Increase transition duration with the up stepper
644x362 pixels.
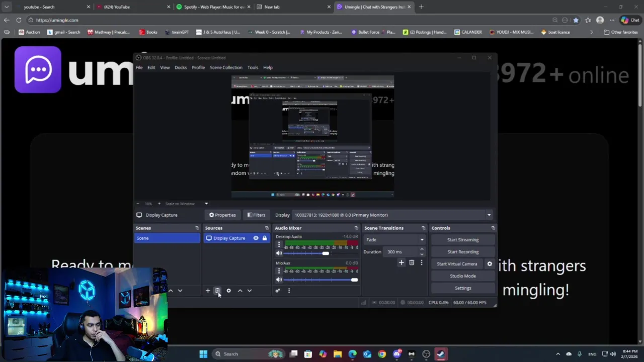click(422, 249)
